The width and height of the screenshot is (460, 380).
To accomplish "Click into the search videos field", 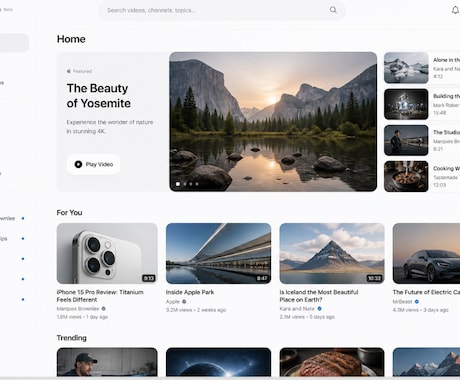I will point(222,10).
